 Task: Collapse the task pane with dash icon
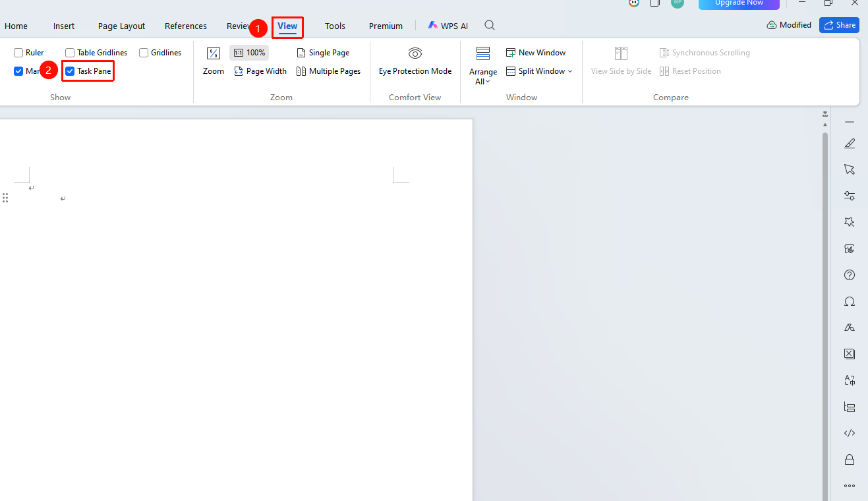[x=850, y=122]
